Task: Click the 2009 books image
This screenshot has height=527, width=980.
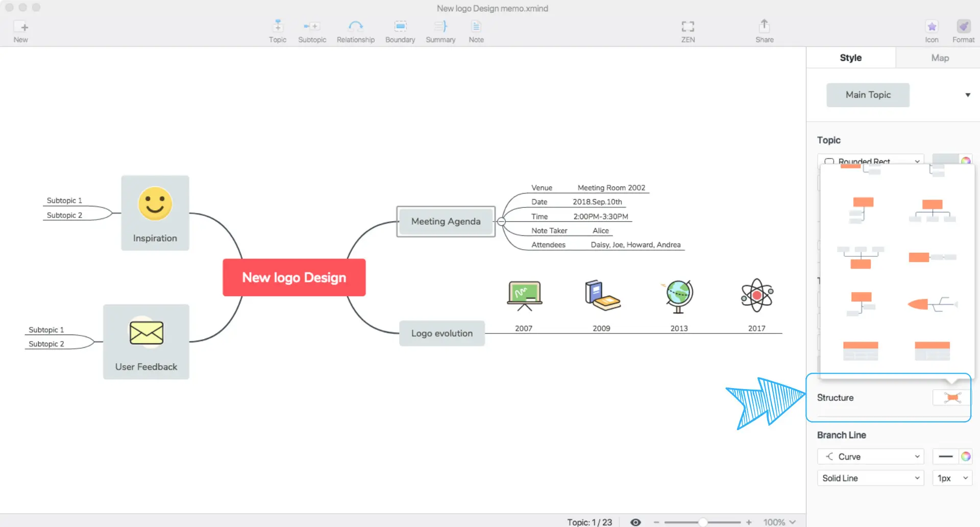Action: pos(602,295)
